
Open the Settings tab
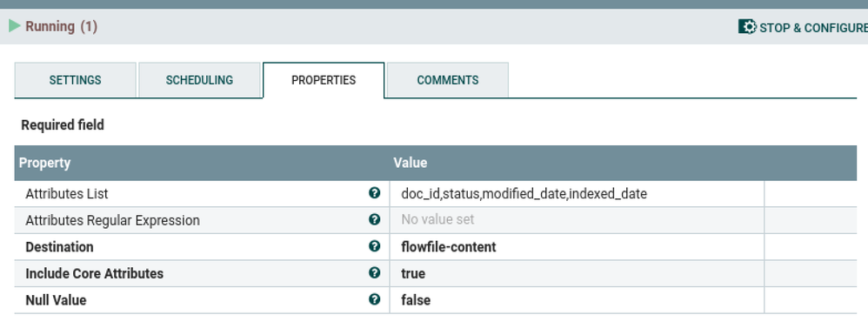(x=76, y=80)
